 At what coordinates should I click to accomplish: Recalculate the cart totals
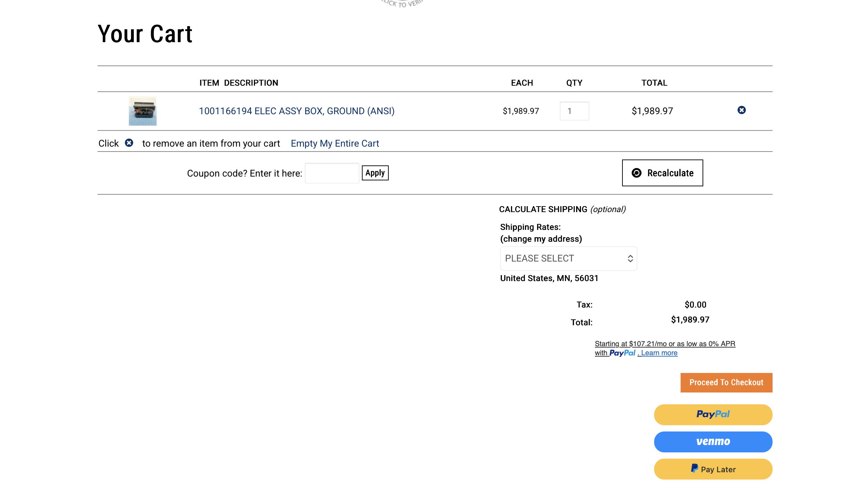(x=662, y=173)
